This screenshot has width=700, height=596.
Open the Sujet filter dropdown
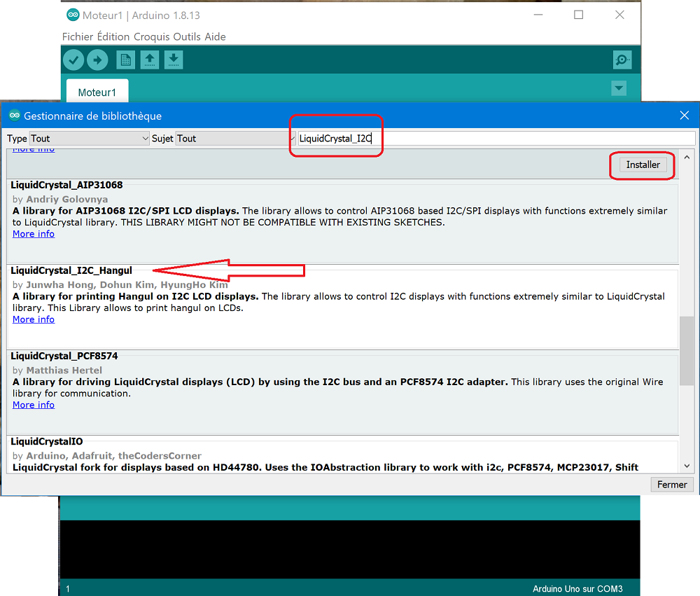pos(236,139)
